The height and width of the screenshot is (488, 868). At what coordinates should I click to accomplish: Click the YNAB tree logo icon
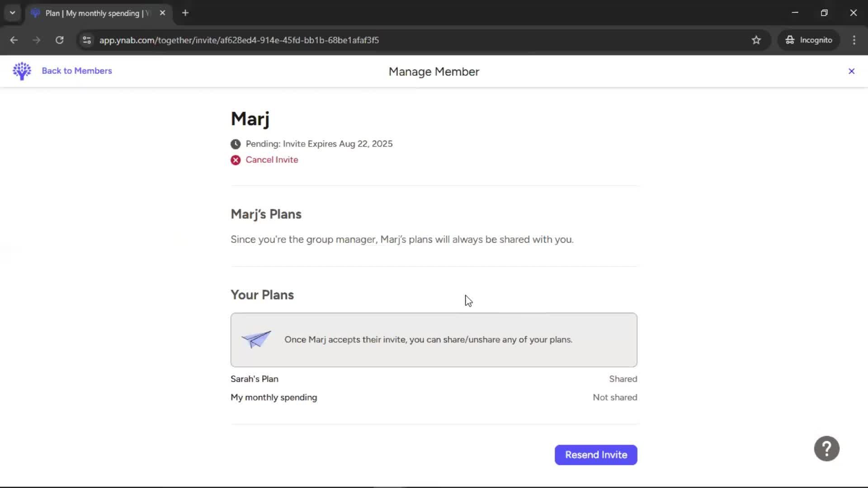point(22,71)
